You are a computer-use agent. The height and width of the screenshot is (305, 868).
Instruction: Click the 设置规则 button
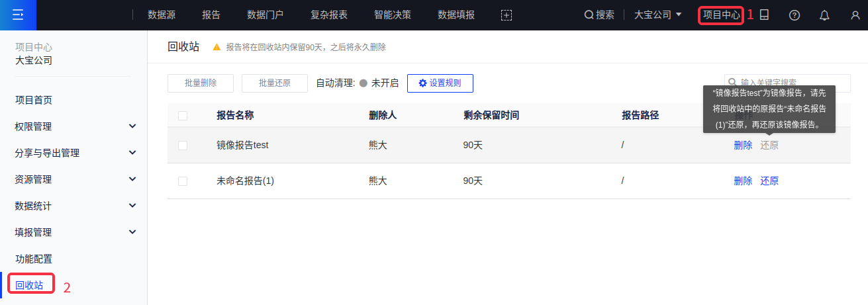click(x=440, y=83)
